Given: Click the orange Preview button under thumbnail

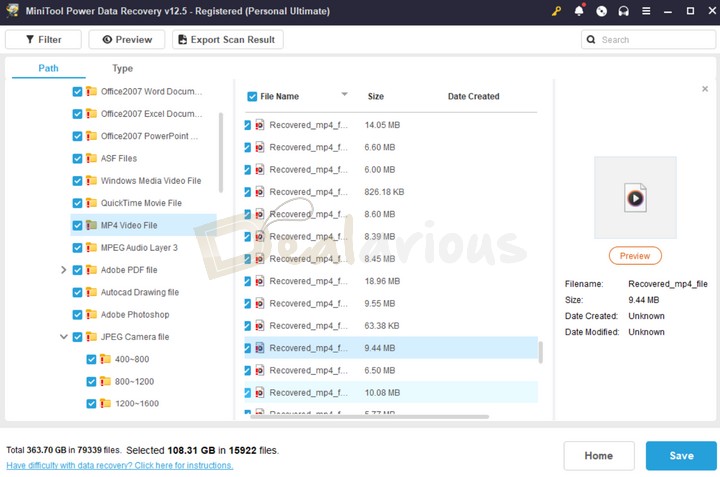Looking at the screenshot, I should click(x=635, y=256).
